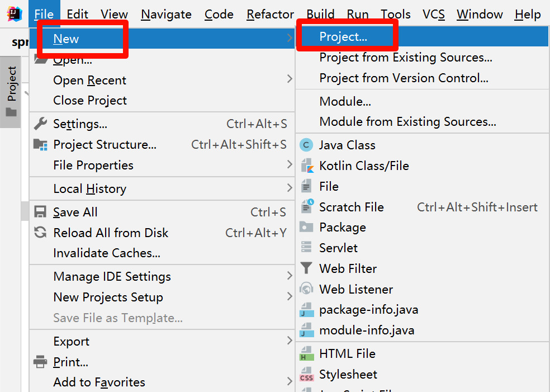Click the Web Filter funnel icon
The height and width of the screenshot is (392, 550).
tap(306, 269)
